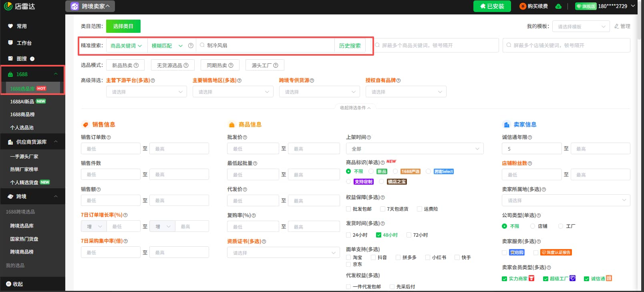Click the 诚信通年限 minimum field showing 5
The image size is (644, 292).
pos(531,149)
